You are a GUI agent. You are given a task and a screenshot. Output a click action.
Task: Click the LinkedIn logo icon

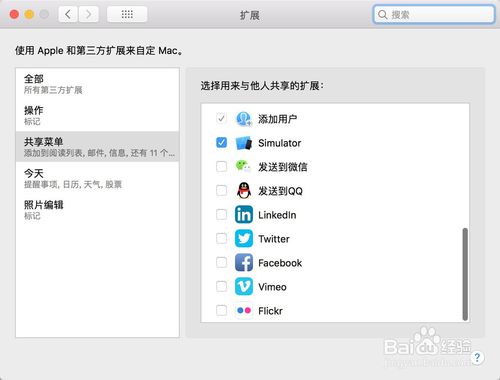tap(244, 215)
